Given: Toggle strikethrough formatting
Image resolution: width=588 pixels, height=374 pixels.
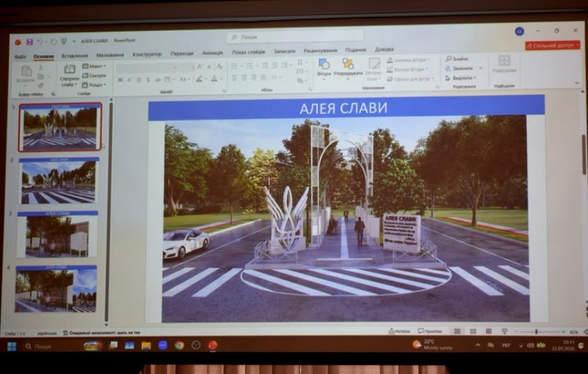Looking at the screenshot, I should [x=157, y=80].
